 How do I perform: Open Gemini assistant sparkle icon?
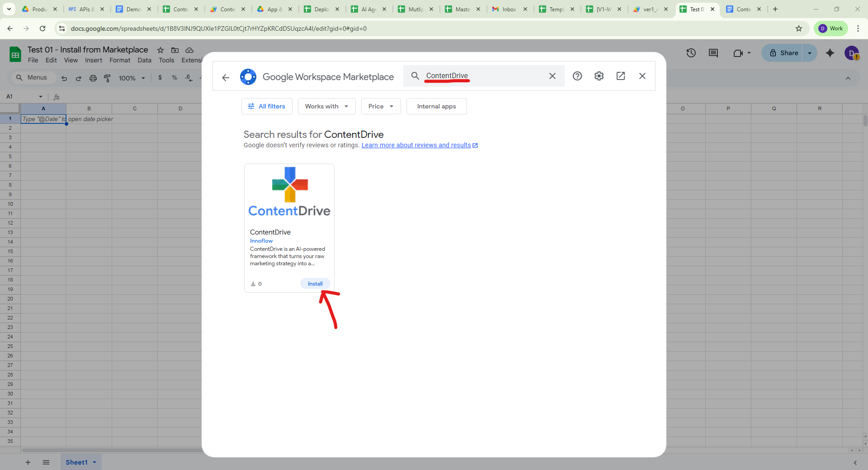click(830, 53)
